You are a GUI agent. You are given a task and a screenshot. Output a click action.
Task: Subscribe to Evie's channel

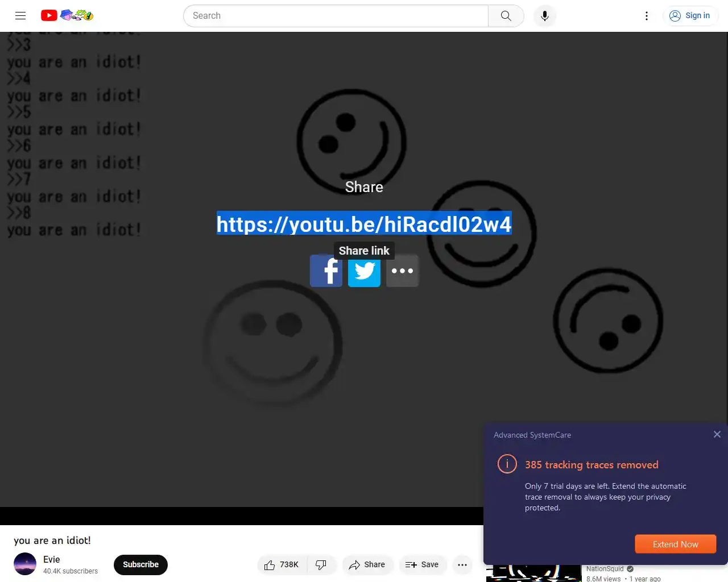(x=140, y=564)
